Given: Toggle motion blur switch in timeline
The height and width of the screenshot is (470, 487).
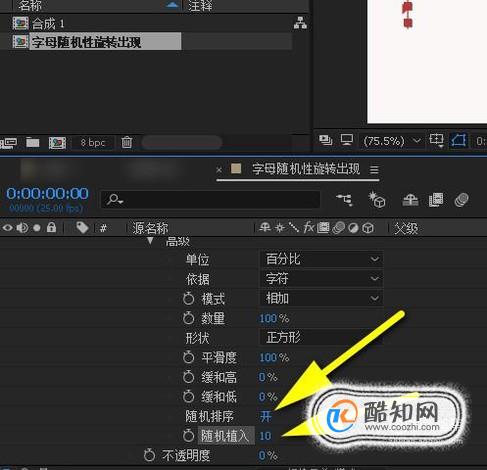Looking at the screenshot, I should point(462,200).
